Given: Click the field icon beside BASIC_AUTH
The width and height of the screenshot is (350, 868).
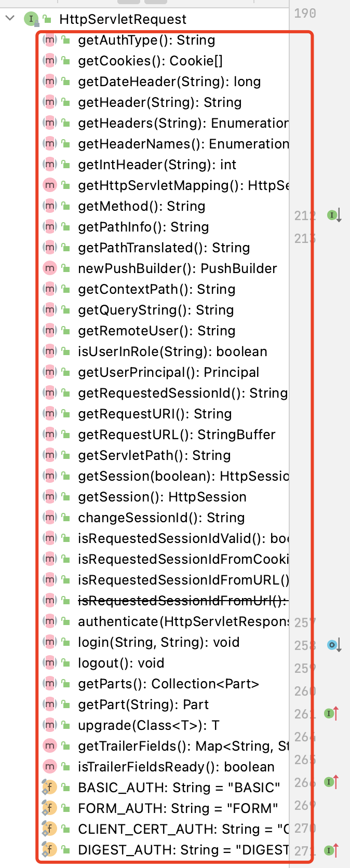Looking at the screenshot, I should point(49,788).
